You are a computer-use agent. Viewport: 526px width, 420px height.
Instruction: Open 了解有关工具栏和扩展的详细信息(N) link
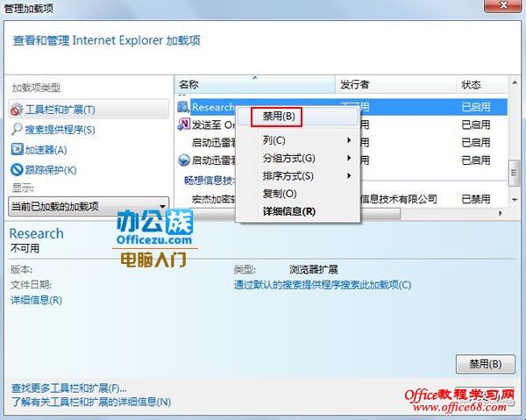[91, 402]
